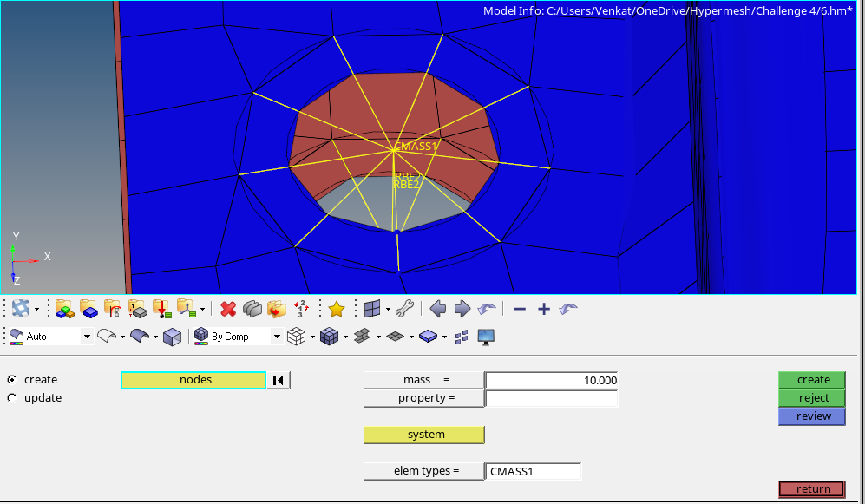The width and height of the screenshot is (865, 504).
Task: Click the yellow star favorites icon
Action: point(336,308)
